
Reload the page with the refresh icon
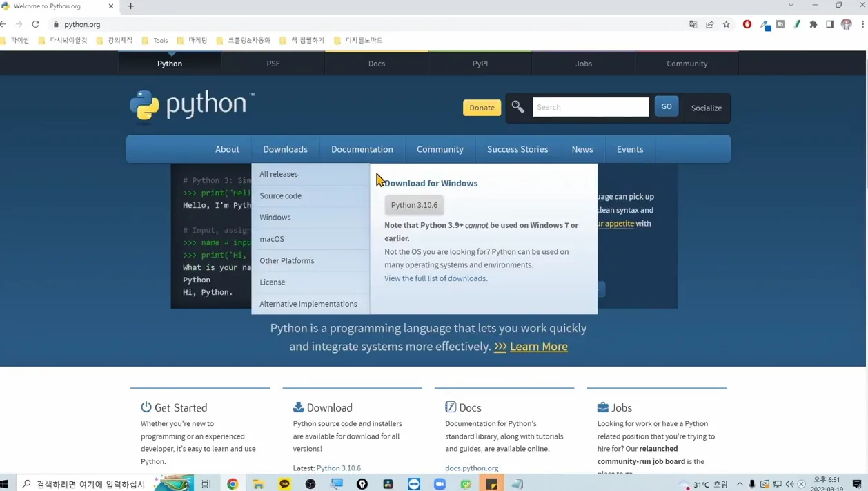point(36,24)
